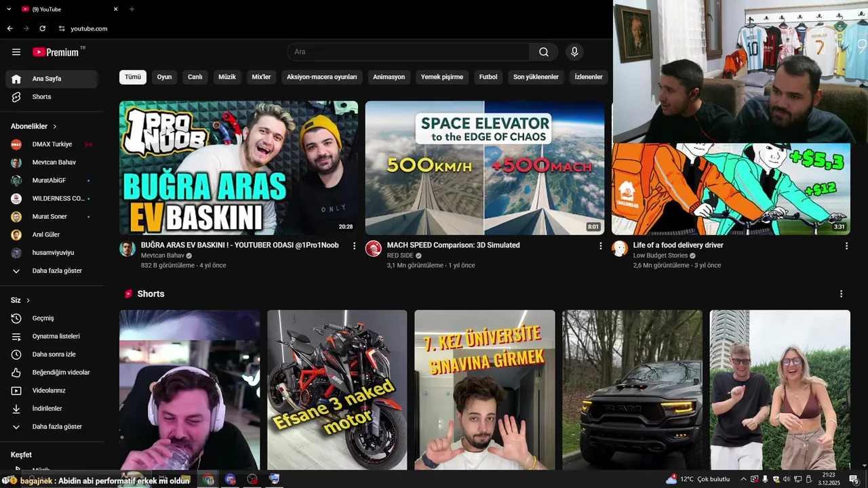Open Mevtcan Bahav subscription in sidebar
The image size is (868, 488).
pos(52,163)
